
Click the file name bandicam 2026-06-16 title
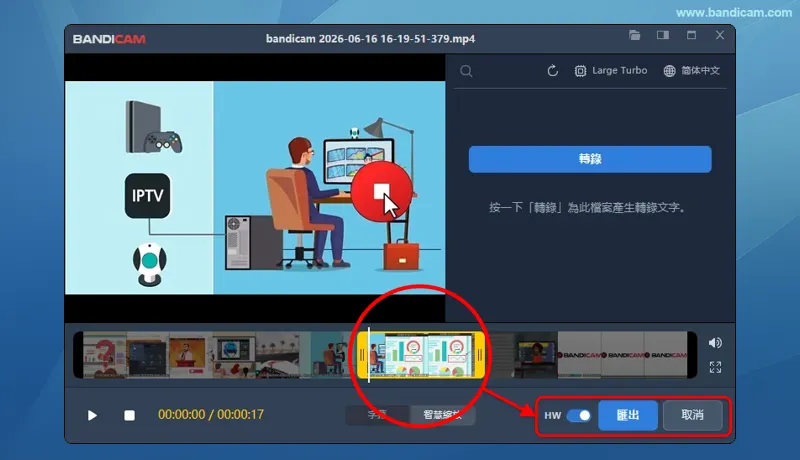pyautogui.click(x=370, y=39)
